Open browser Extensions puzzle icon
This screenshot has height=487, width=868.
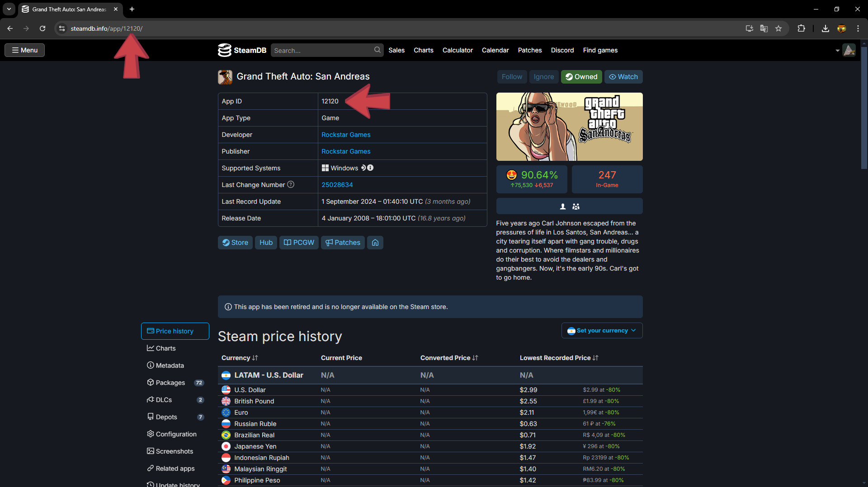[x=801, y=28]
